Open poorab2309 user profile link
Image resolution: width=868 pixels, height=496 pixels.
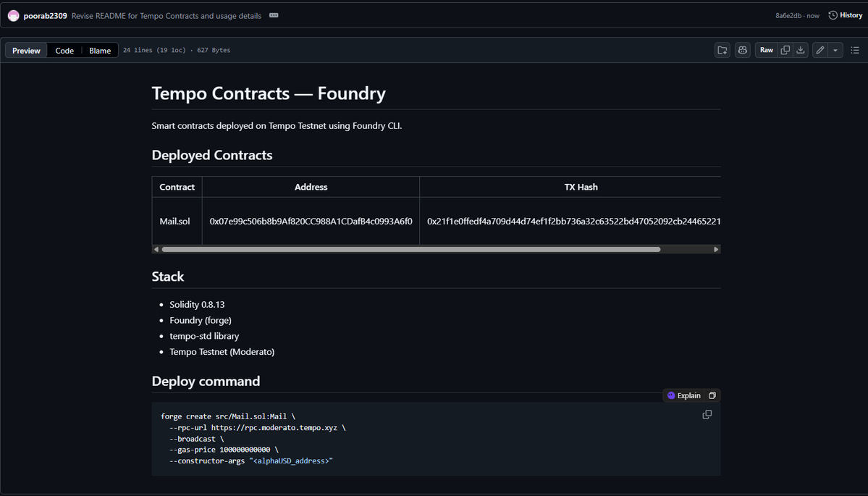pyautogui.click(x=46, y=15)
